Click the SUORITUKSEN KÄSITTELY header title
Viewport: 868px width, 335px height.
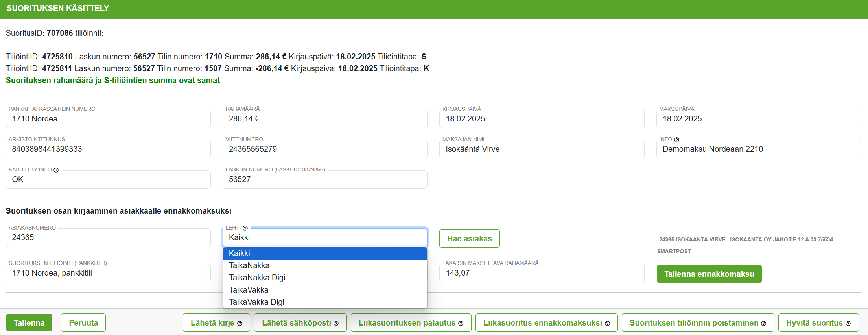coord(58,8)
